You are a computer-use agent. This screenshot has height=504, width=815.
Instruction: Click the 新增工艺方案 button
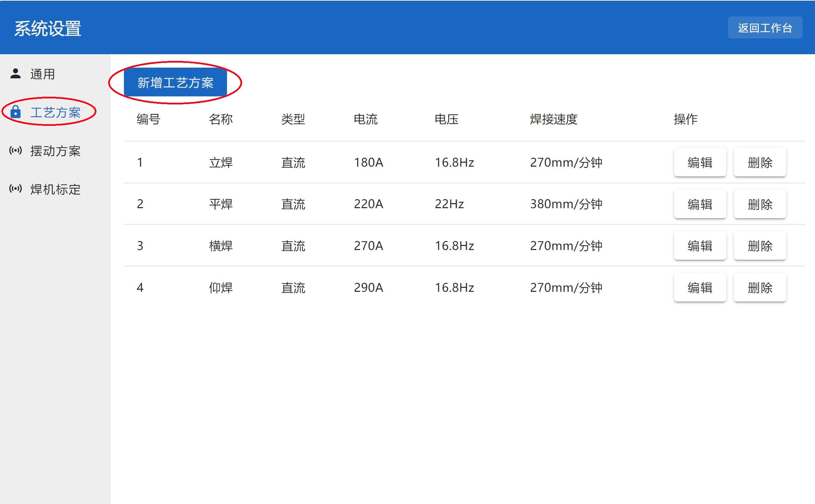pyautogui.click(x=175, y=83)
